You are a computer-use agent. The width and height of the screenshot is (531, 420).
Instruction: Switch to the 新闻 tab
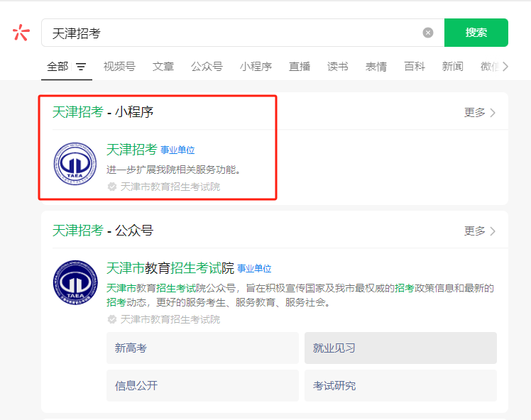(452, 66)
